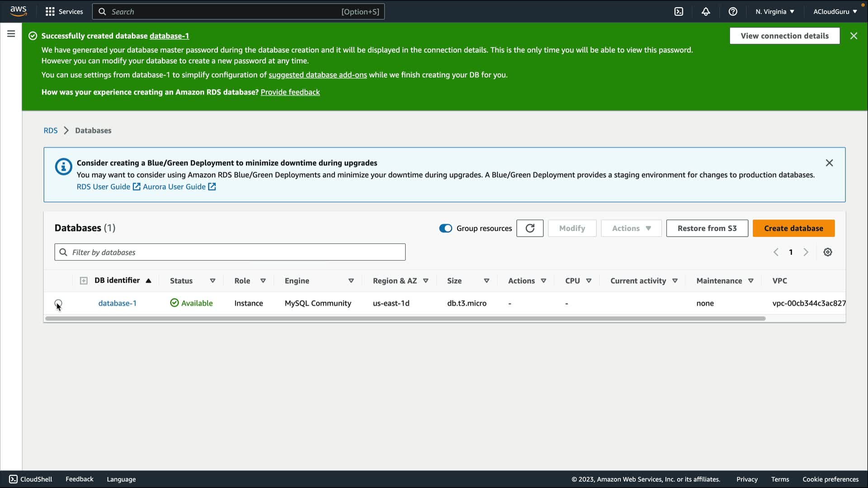
Task: Open table preferences gear icon
Action: coord(827,252)
